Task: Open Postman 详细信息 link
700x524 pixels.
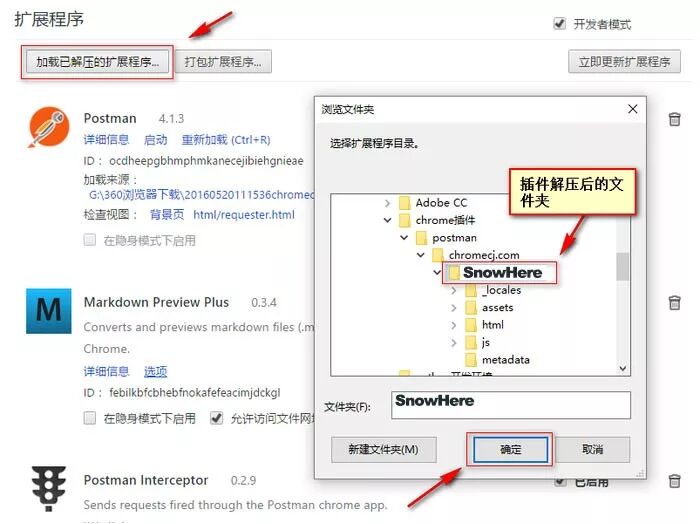Action: [x=106, y=140]
